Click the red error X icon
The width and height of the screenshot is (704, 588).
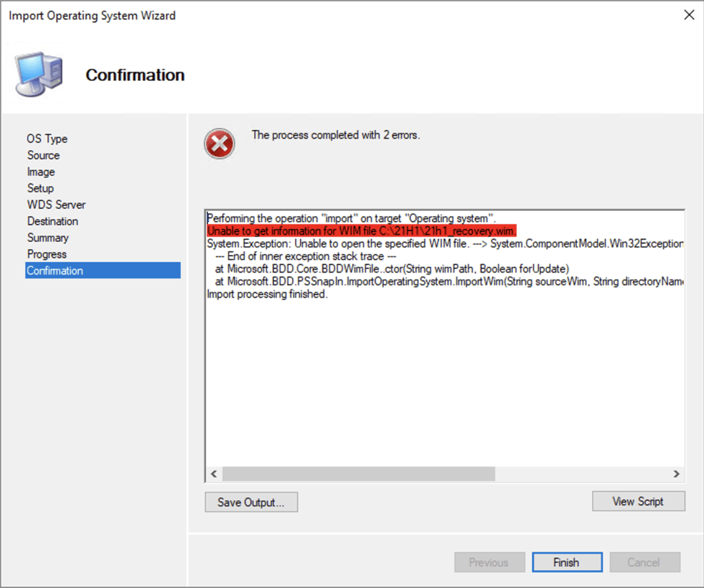click(219, 144)
